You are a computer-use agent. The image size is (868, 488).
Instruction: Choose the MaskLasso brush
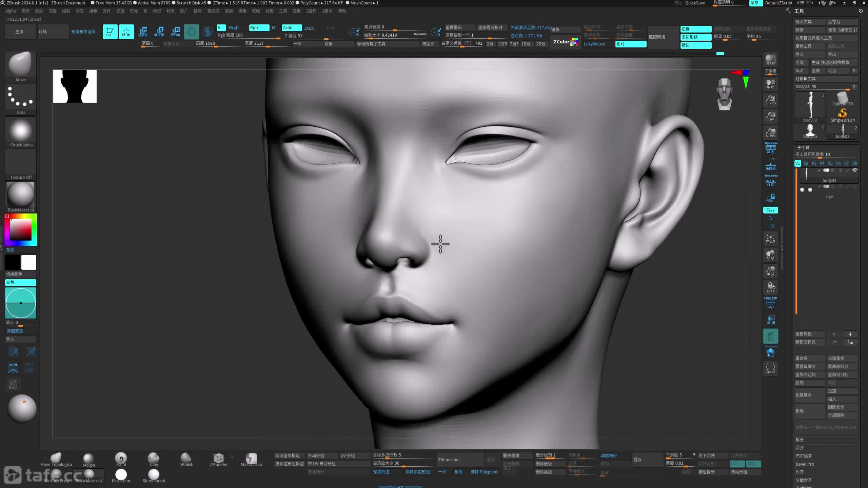pyautogui.click(x=251, y=460)
